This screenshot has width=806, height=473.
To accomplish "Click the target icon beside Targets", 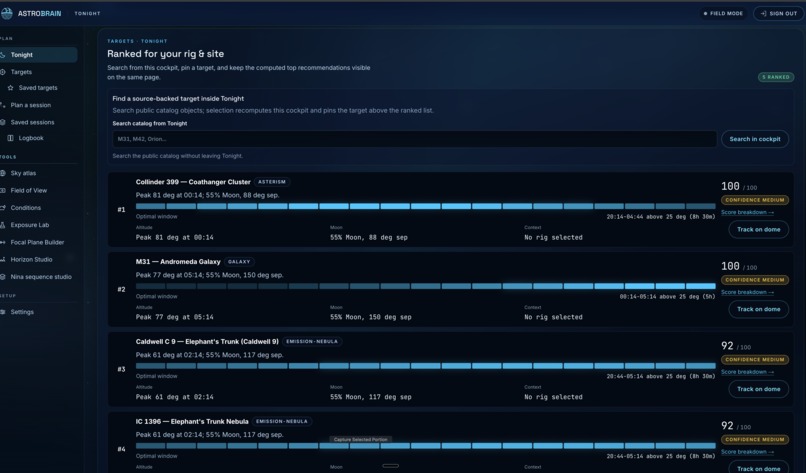I will [x=3, y=72].
